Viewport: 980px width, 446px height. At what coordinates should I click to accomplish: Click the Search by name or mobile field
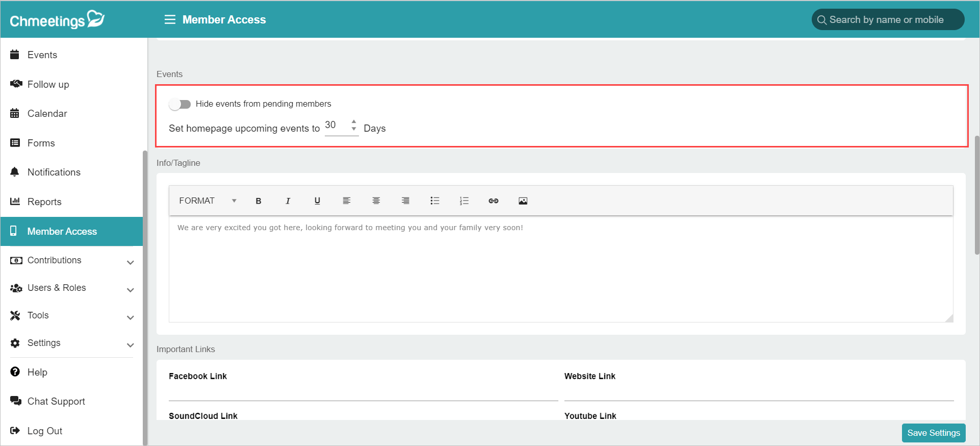tap(888, 19)
